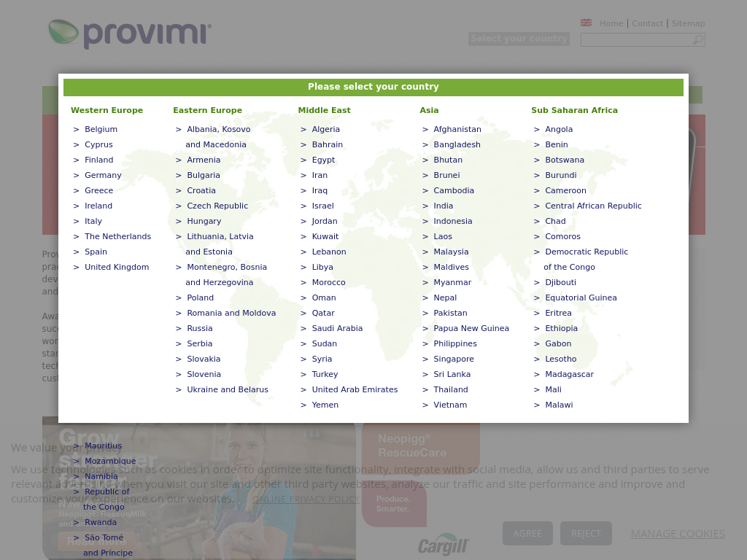
Task: Open the Select your country dropdown
Action: (519, 39)
